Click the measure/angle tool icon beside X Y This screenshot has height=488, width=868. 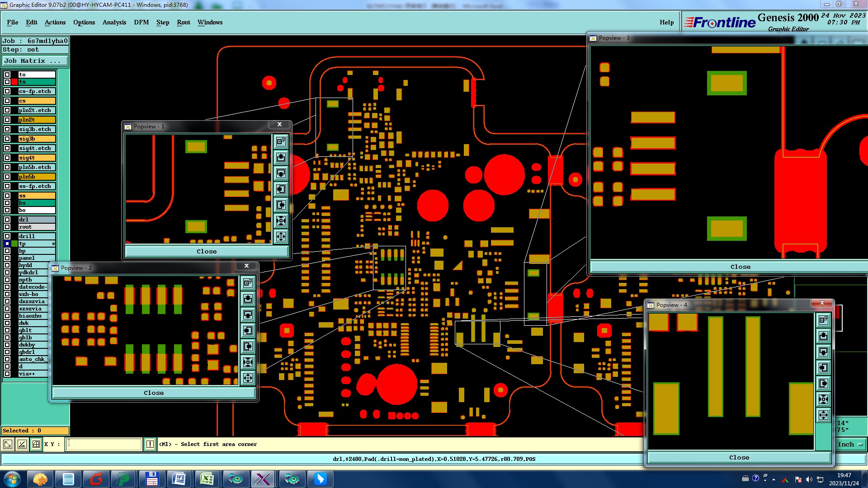pos(22,444)
